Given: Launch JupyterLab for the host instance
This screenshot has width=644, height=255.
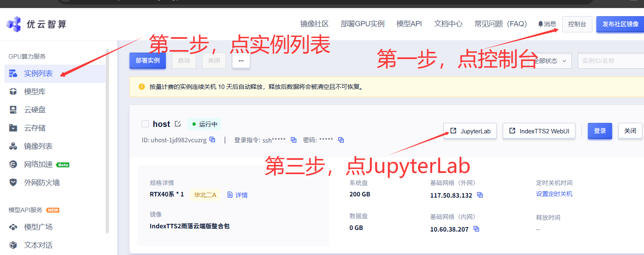Looking at the screenshot, I should click(470, 131).
